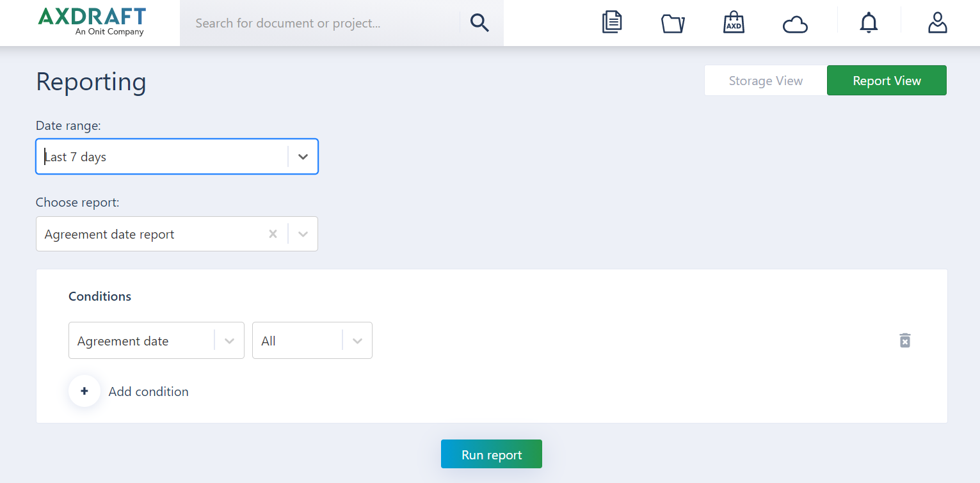This screenshot has height=483, width=980.
Task: Expand the Date range dropdown arrow
Action: 303,157
